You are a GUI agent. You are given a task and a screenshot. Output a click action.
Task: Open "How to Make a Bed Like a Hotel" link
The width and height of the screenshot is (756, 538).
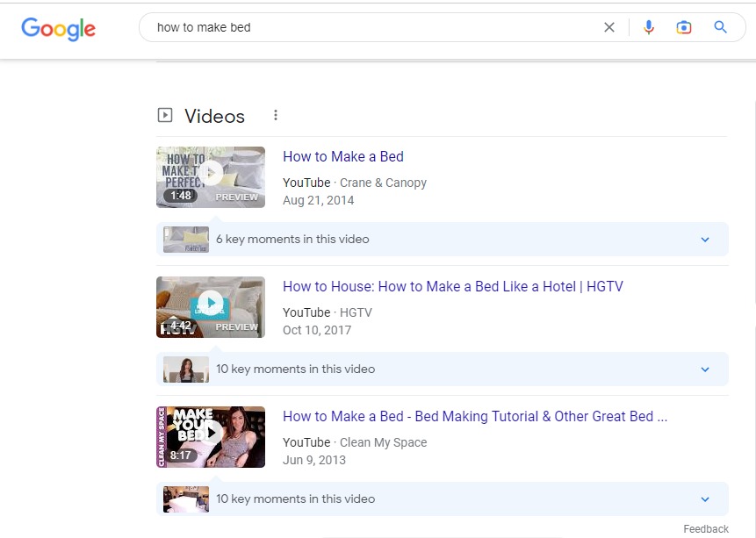coord(453,287)
